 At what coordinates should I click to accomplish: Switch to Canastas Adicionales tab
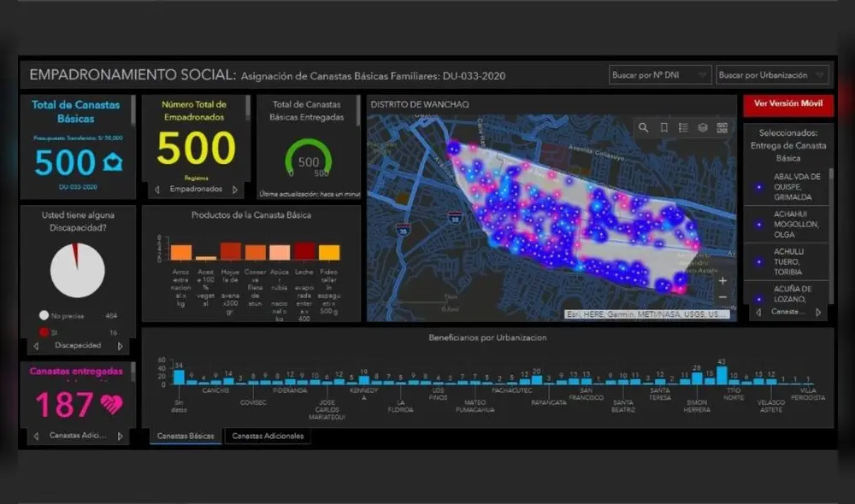267,437
